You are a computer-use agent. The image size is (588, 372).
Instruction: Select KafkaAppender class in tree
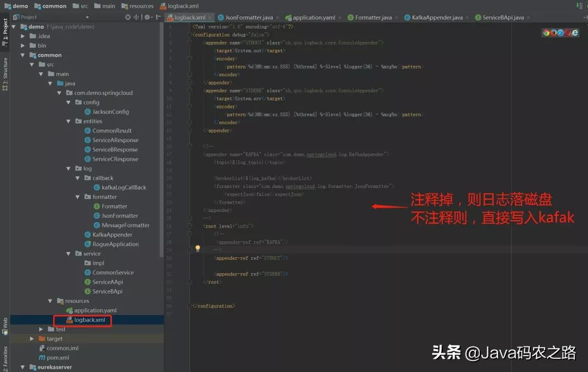tap(108, 235)
